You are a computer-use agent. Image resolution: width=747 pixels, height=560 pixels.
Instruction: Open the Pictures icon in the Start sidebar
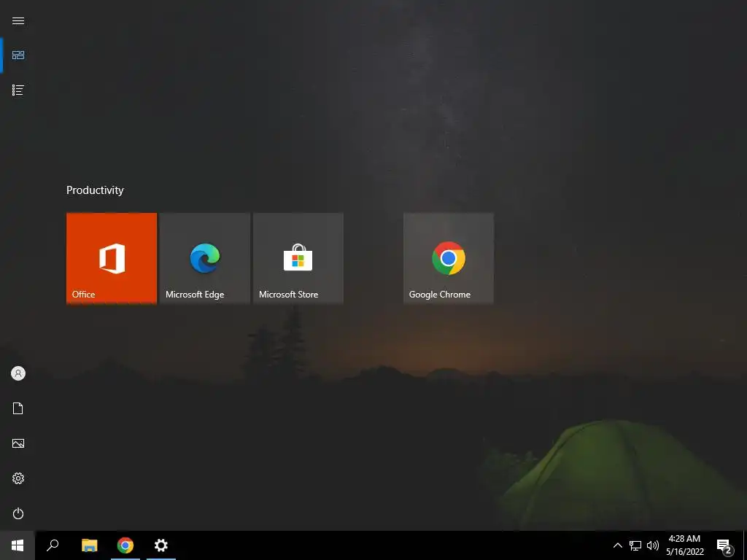[x=18, y=443]
